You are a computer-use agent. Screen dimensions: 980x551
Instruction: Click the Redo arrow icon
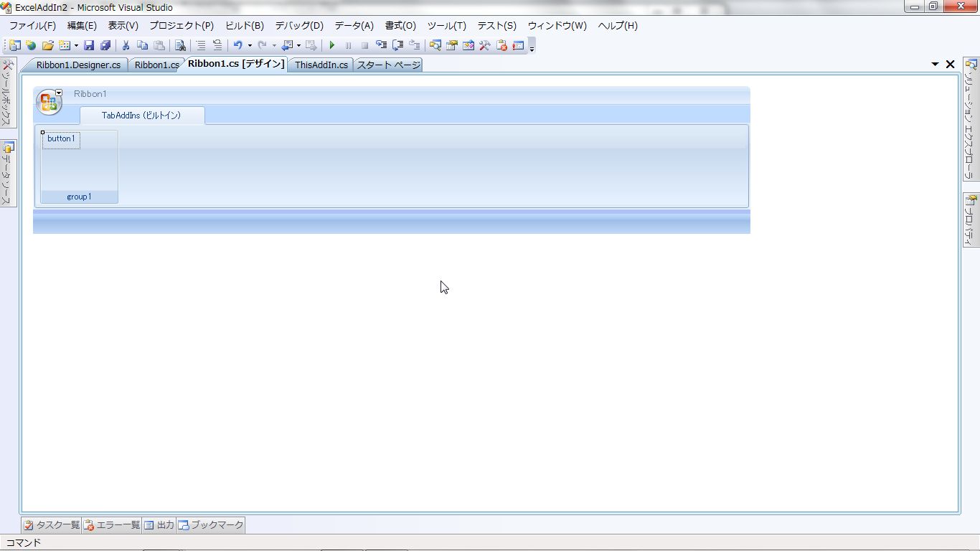click(x=262, y=45)
